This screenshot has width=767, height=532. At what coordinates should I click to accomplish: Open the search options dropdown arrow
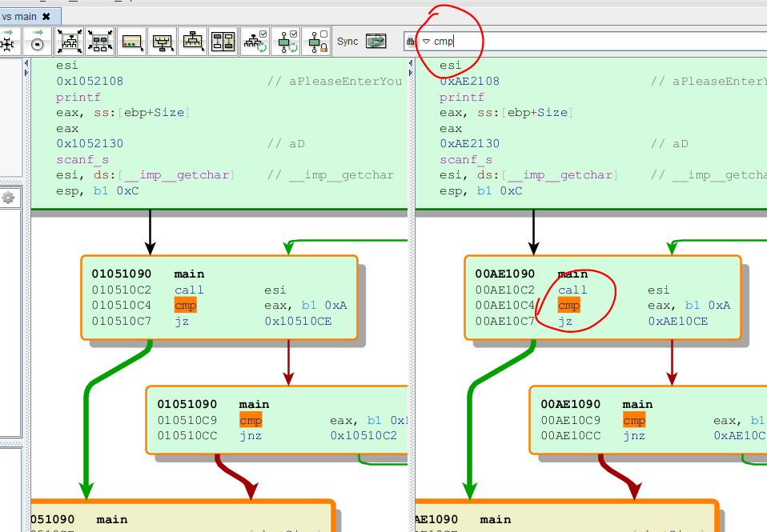pyautogui.click(x=426, y=42)
